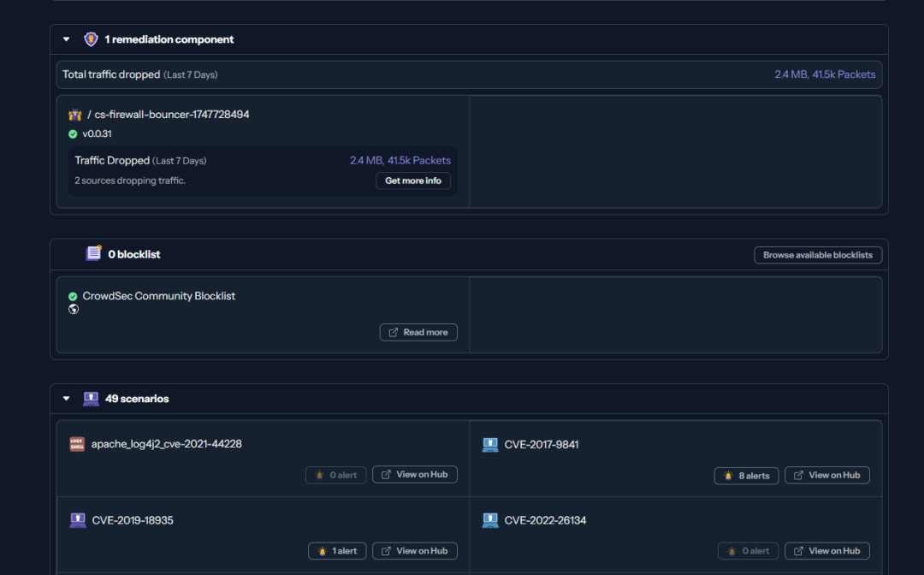
Task: Click the siren icon on 1 alert
Action: coord(323,551)
